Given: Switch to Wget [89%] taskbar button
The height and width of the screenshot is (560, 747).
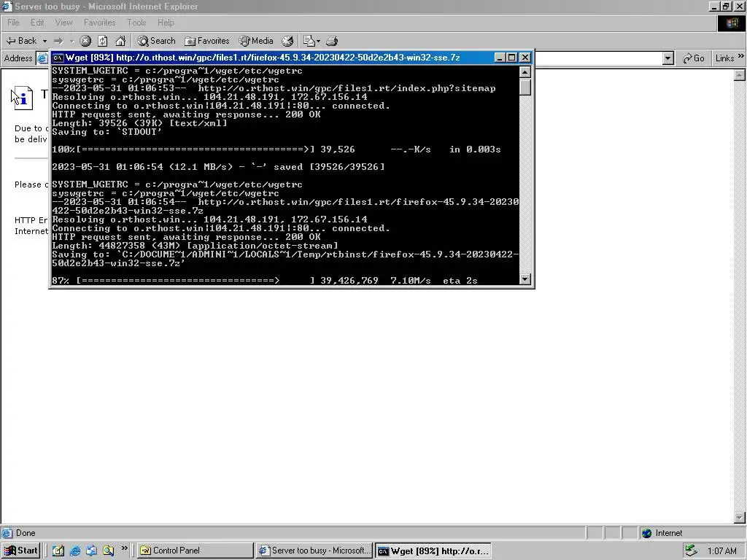Looking at the screenshot, I should tap(433, 551).
